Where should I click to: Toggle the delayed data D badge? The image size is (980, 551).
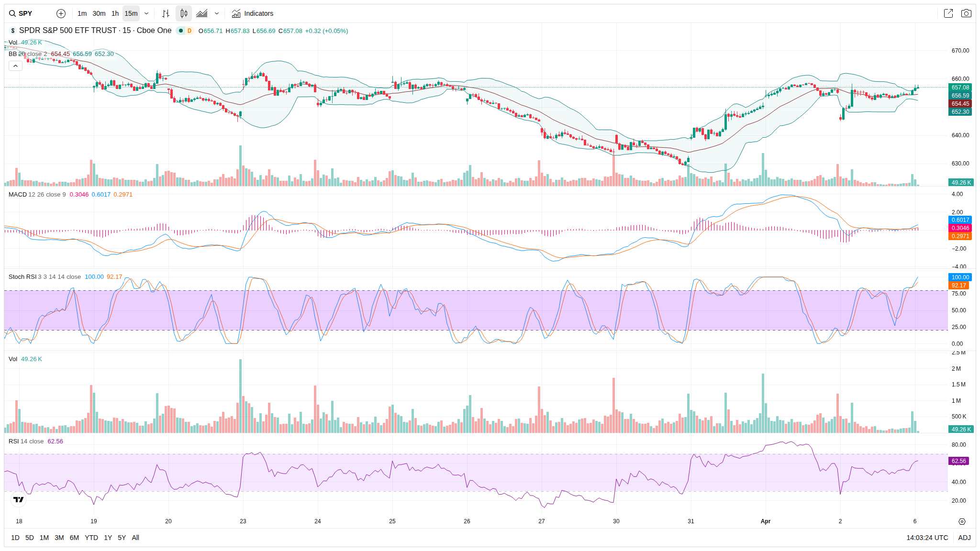(189, 31)
